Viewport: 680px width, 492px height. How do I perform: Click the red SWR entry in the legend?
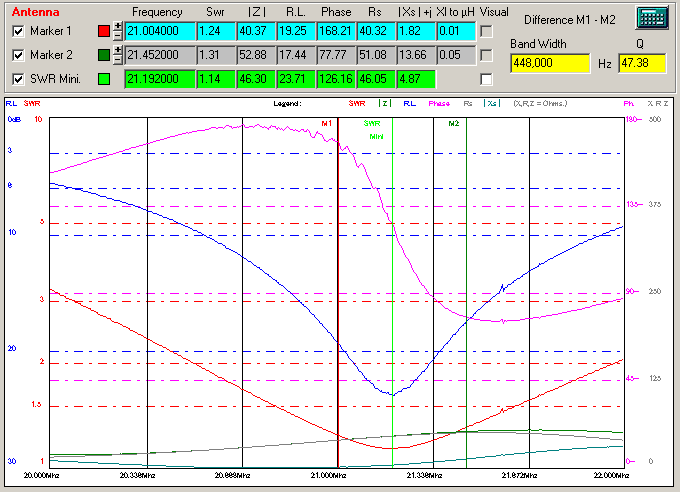point(357,103)
